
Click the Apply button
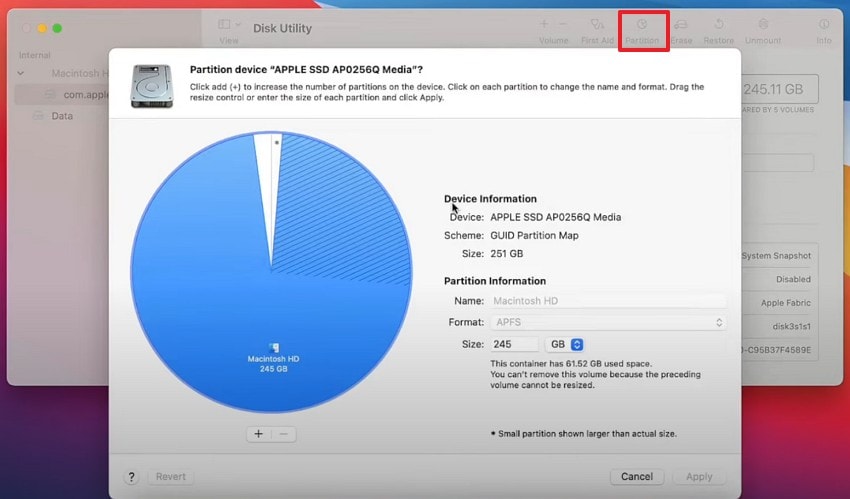(699, 477)
